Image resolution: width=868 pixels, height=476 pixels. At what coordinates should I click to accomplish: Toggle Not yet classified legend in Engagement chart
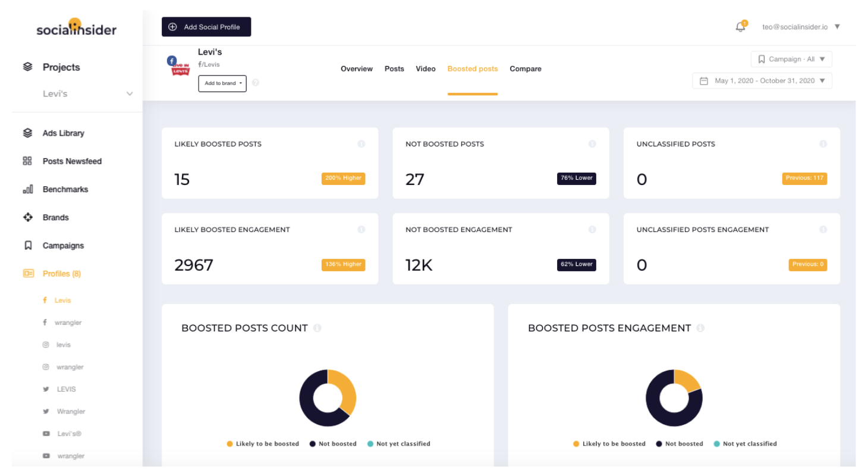pos(745,444)
